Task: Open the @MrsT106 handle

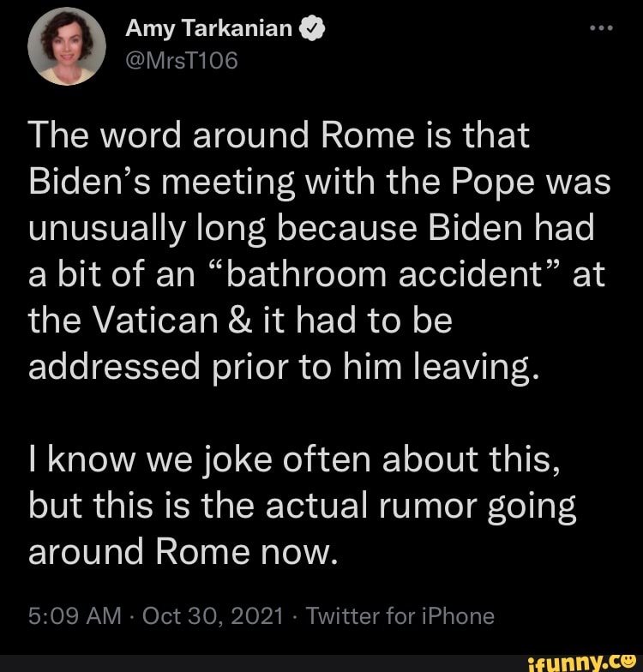Action: coord(180,60)
